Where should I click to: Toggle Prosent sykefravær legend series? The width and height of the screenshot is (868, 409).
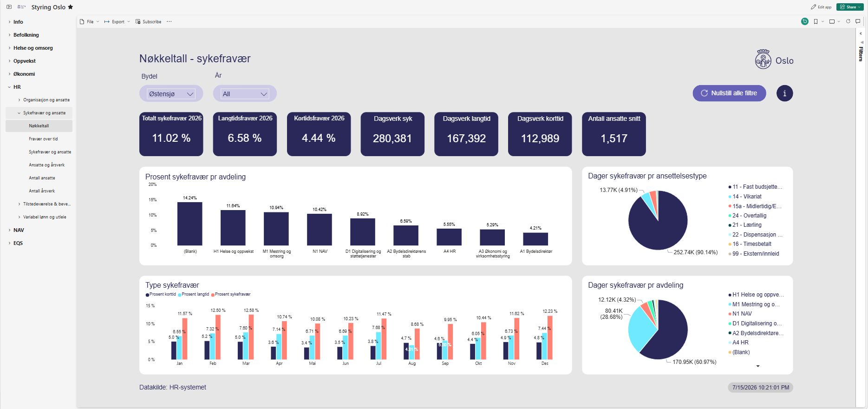pos(231,294)
